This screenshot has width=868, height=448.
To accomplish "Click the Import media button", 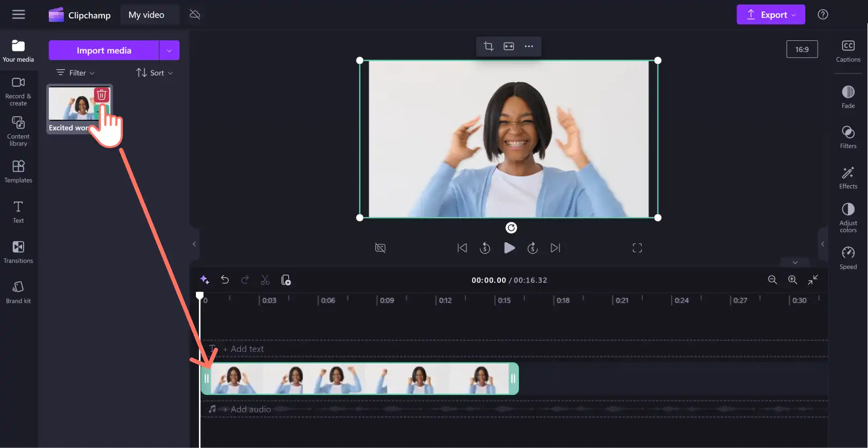I will [x=104, y=50].
